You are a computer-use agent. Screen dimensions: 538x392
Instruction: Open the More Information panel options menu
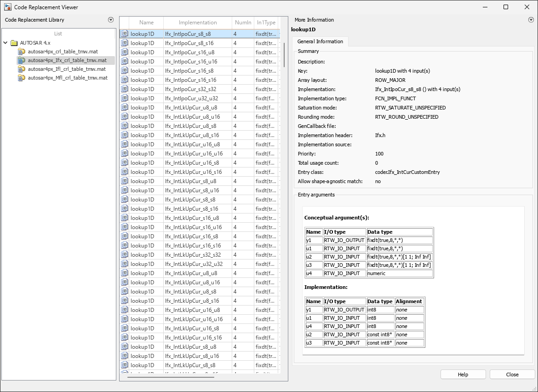[531, 20]
